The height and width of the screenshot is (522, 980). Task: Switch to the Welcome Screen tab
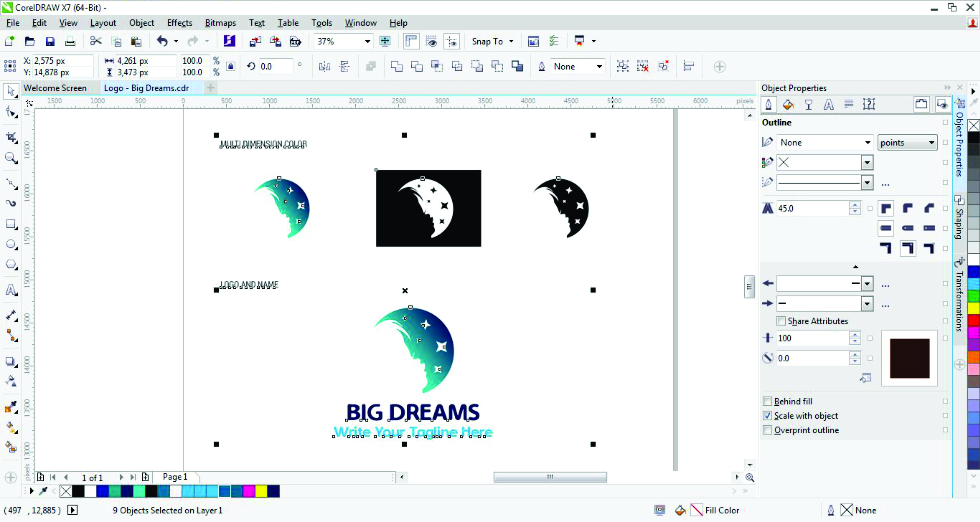click(x=55, y=88)
